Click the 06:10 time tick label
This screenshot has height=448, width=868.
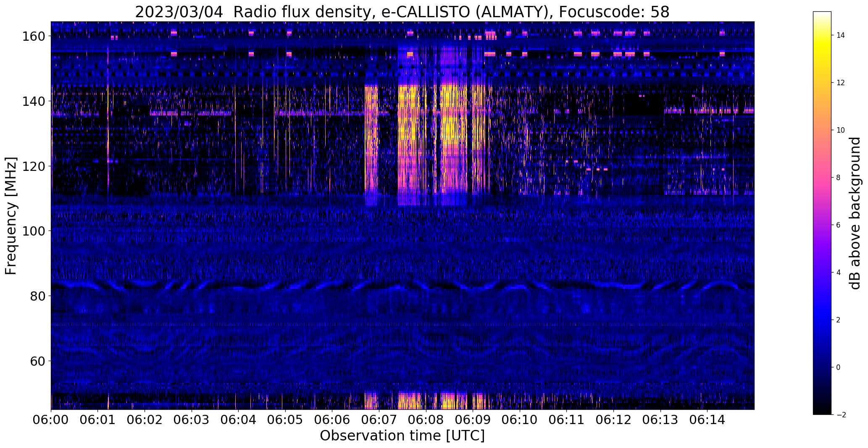[x=520, y=420]
